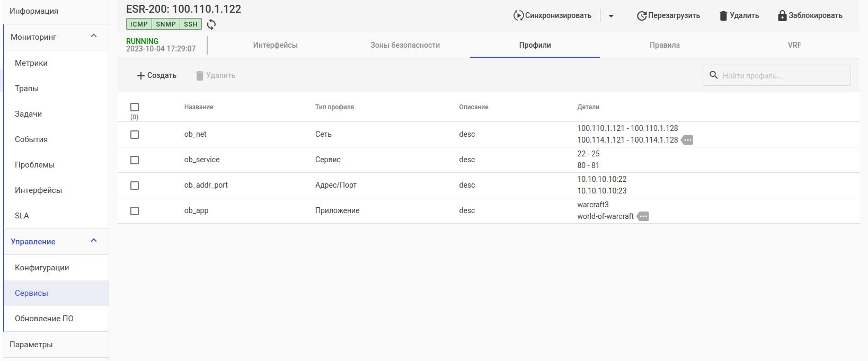This screenshot has width=868, height=361.
Task: Click the Synchronize play icon
Action: pos(518,15)
